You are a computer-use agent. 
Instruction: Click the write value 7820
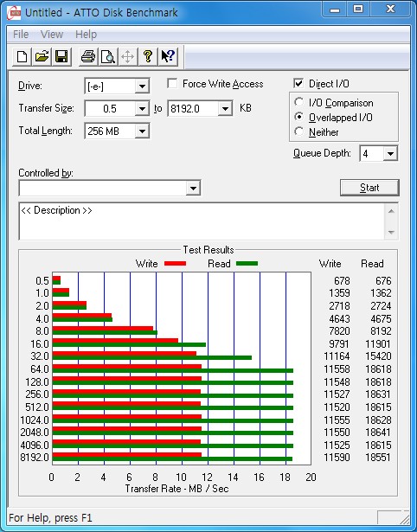(x=339, y=331)
